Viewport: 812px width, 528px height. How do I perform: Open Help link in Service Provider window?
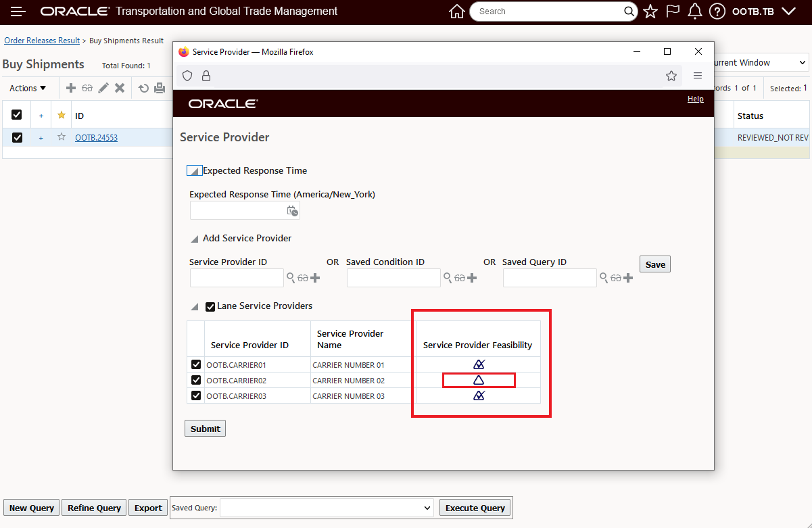pyautogui.click(x=695, y=99)
